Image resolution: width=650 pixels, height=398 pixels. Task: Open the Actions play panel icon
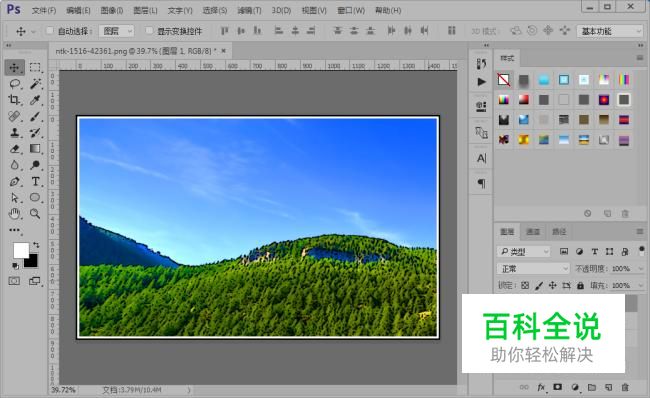pos(481,82)
